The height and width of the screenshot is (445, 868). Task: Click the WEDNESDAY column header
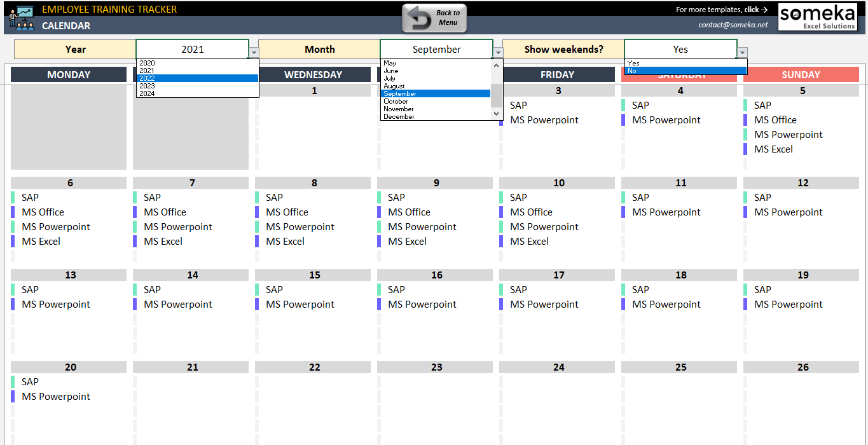(313, 74)
